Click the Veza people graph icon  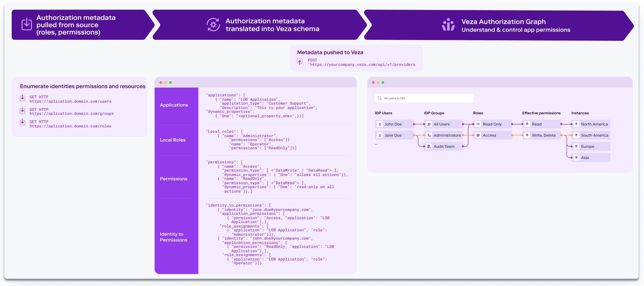pos(448,25)
